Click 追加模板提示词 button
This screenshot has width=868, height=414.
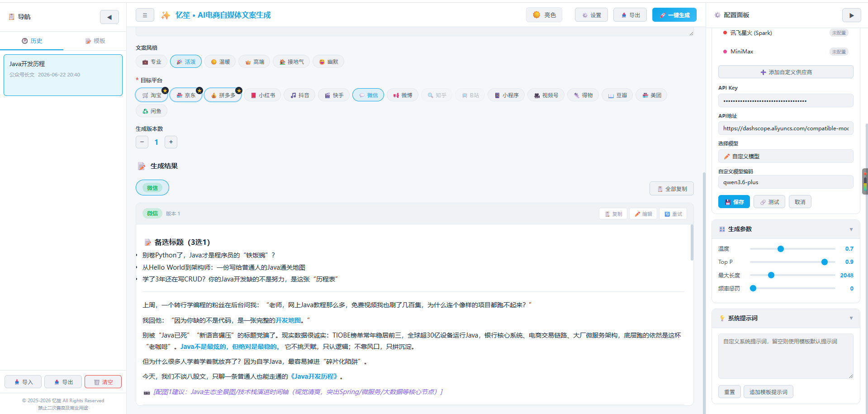tap(768, 392)
